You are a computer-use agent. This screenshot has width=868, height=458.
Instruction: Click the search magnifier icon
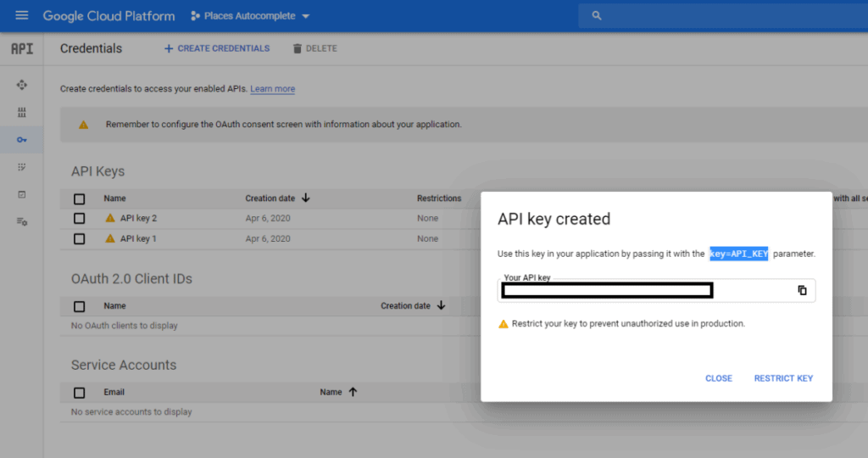(x=597, y=16)
